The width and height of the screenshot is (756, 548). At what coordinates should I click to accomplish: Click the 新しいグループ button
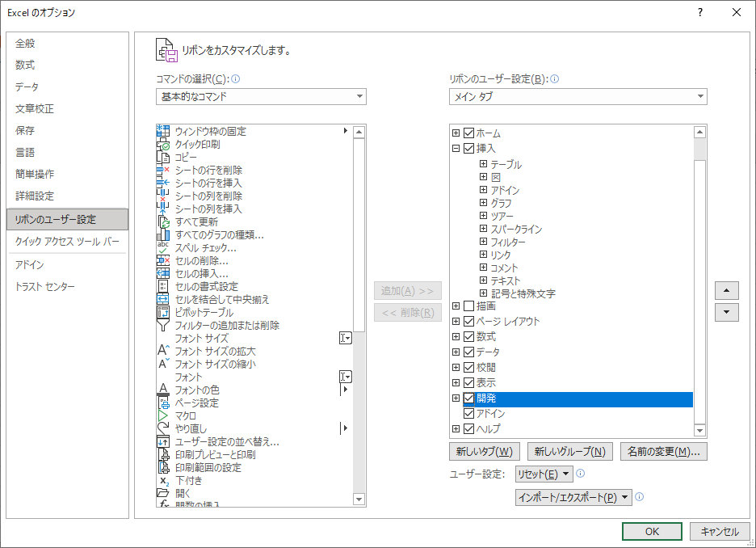pyautogui.click(x=570, y=452)
